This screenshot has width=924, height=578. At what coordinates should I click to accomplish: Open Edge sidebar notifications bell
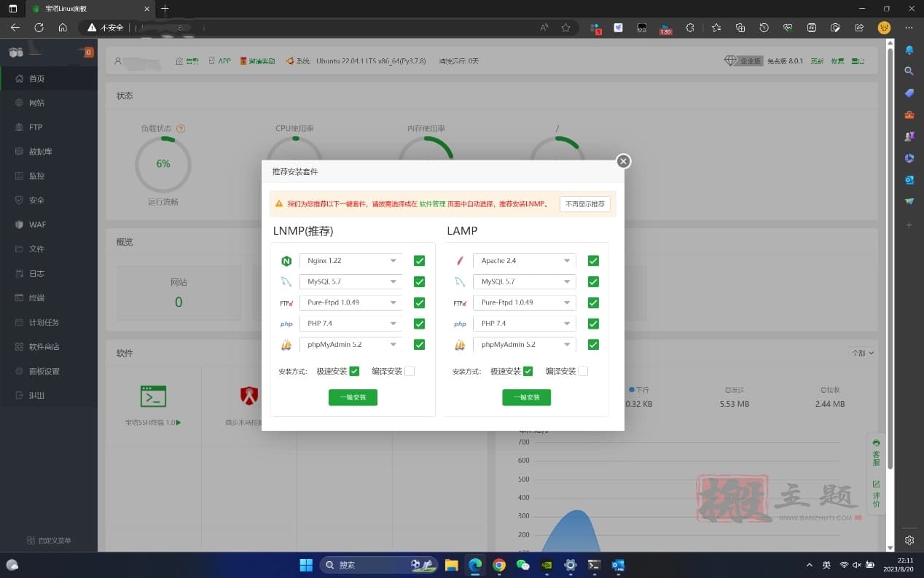[x=909, y=50]
